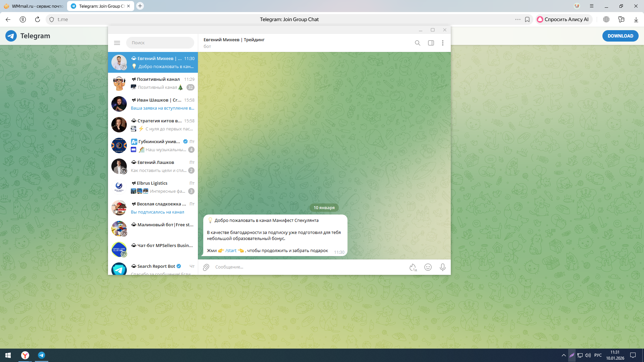Click the blue DOWNLOAD button
The height and width of the screenshot is (362, 644).
620,36
